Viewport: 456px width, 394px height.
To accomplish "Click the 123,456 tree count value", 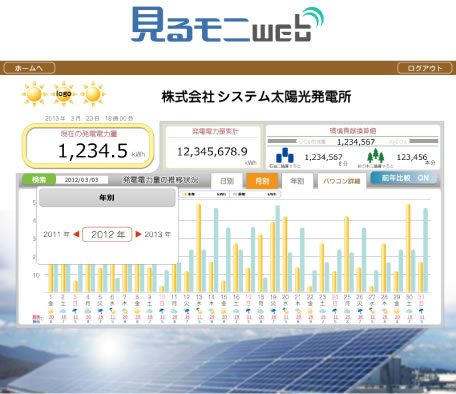I will 412,157.
